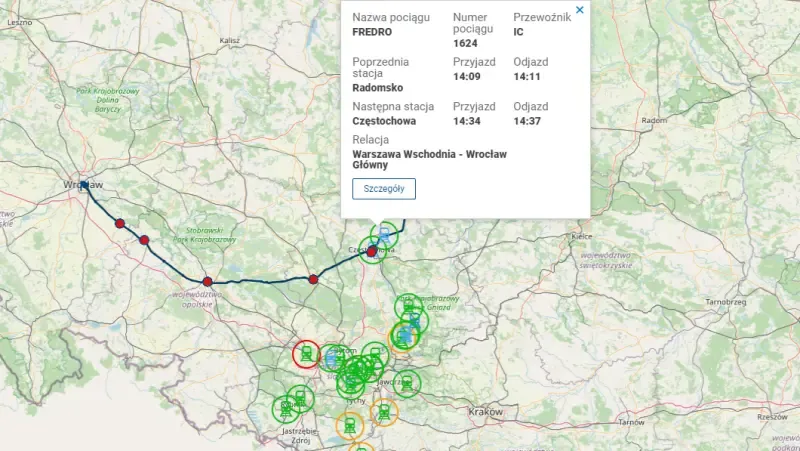Click the second red station dot southeast of Wrocław
800x451 pixels.
[144, 240]
